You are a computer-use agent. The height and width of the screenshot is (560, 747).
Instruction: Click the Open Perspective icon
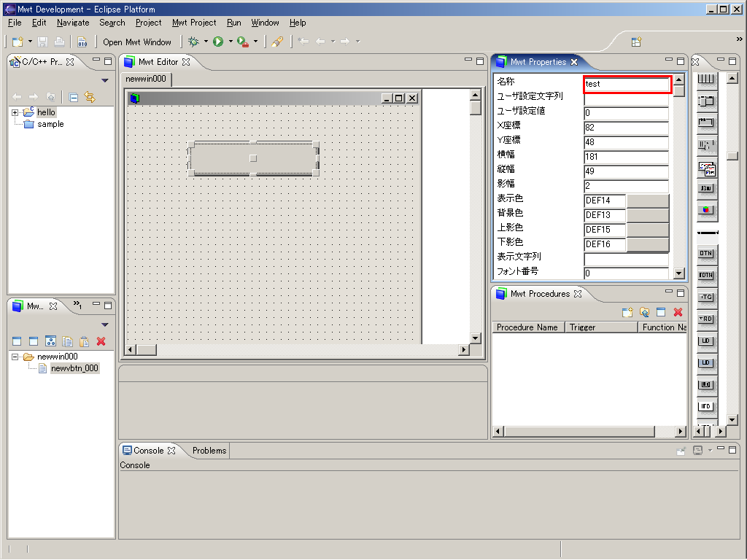tap(636, 42)
